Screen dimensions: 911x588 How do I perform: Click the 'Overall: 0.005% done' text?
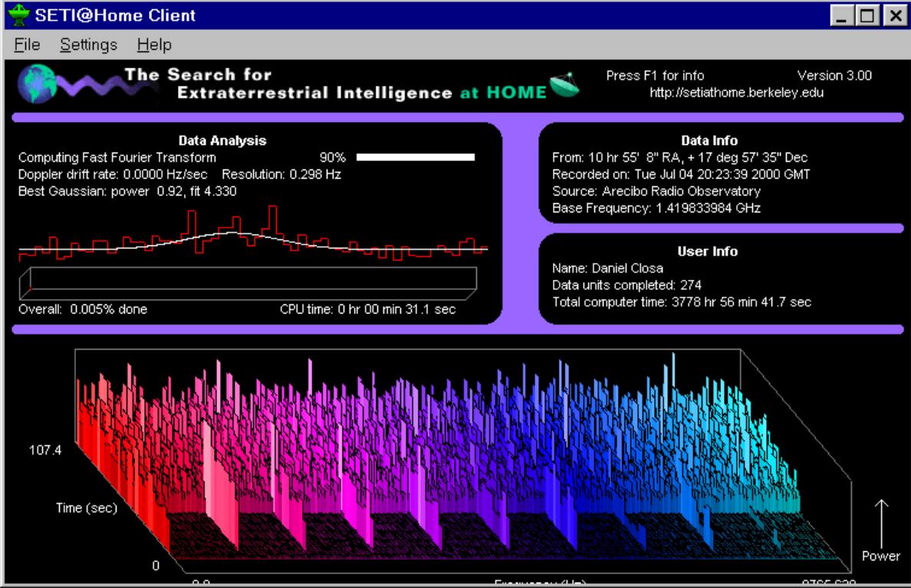click(83, 309)
